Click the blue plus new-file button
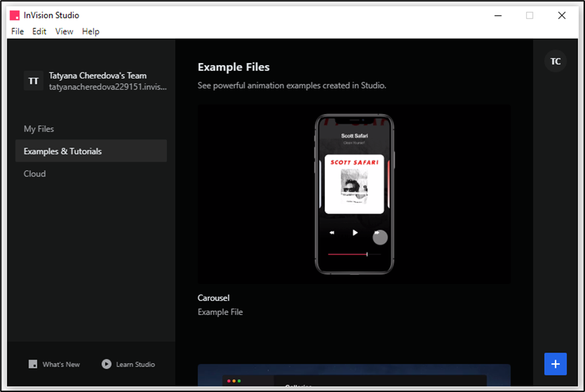The width and height of the screenshot is (585, 392). [555, 364]
